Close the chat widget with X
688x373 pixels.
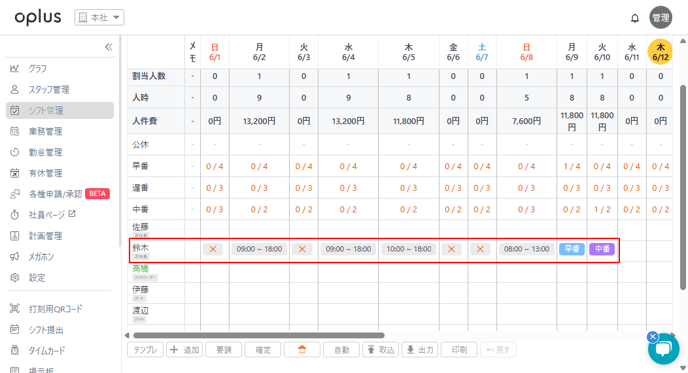coord(652,337)
